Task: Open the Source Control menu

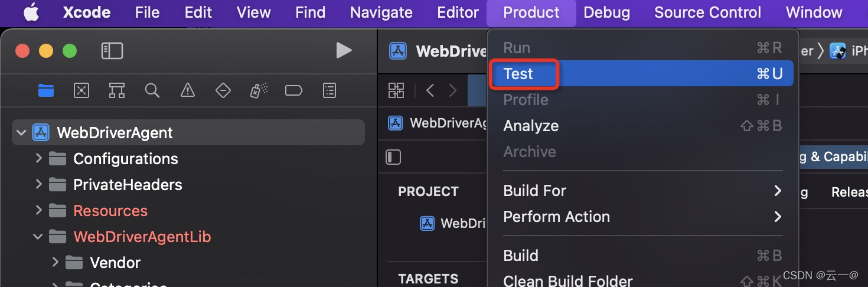Action: 708,12
